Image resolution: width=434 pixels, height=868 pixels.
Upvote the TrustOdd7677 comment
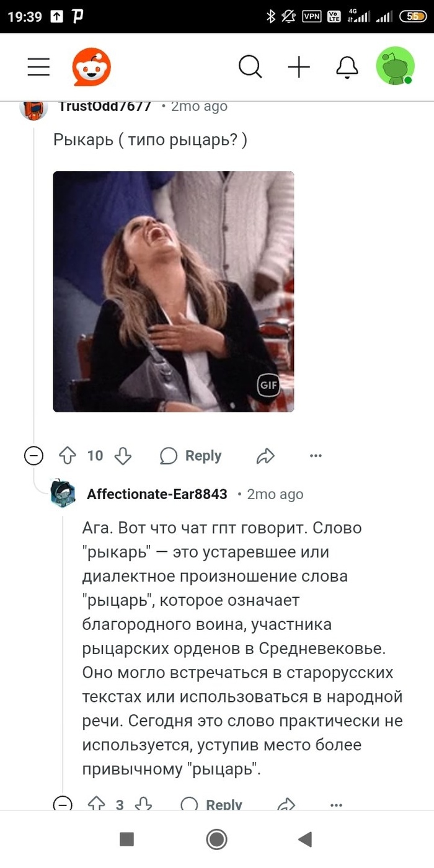point(67,456)
